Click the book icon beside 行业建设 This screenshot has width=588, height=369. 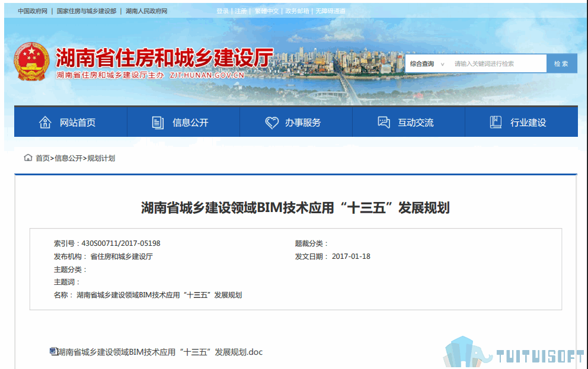coord(496,122)
